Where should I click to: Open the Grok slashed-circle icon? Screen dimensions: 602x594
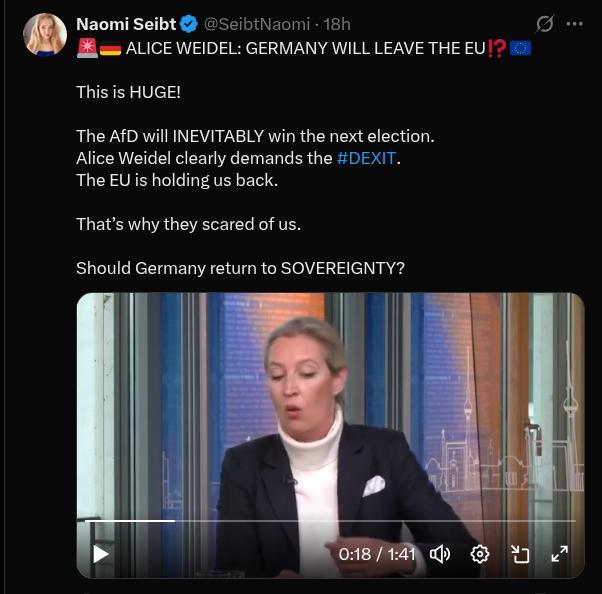(x=544, y=24)
